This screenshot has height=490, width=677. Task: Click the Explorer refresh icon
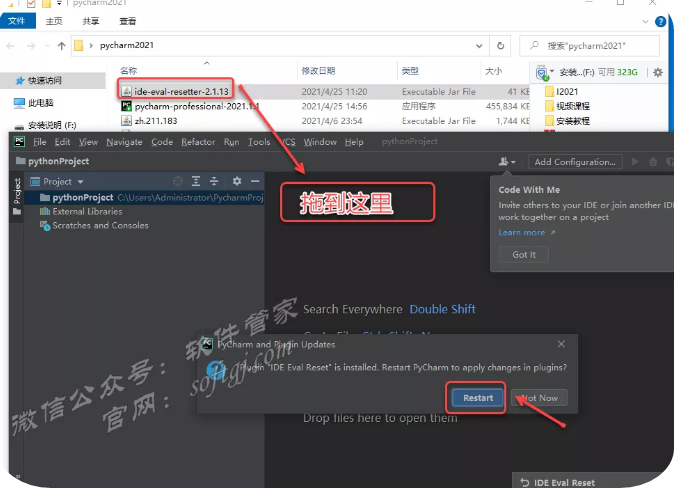(500, 45)
